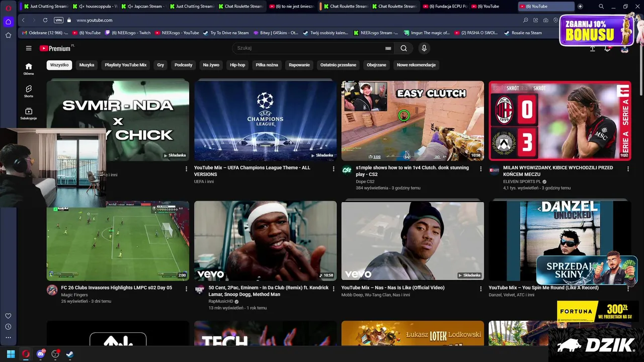The width and height of the screenshot is (644, 362).
Task: Open YouTube sidebar Shorts
Action: click(x=29, y=91)
